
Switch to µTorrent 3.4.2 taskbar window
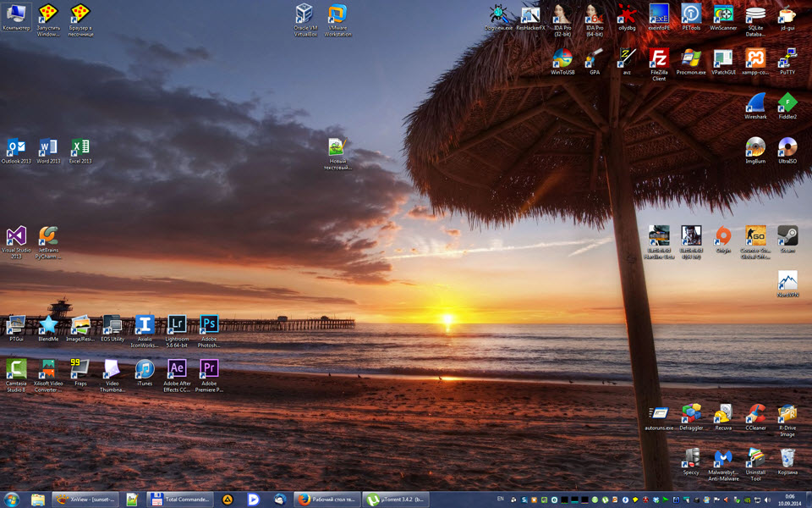[x=396, y=500]
